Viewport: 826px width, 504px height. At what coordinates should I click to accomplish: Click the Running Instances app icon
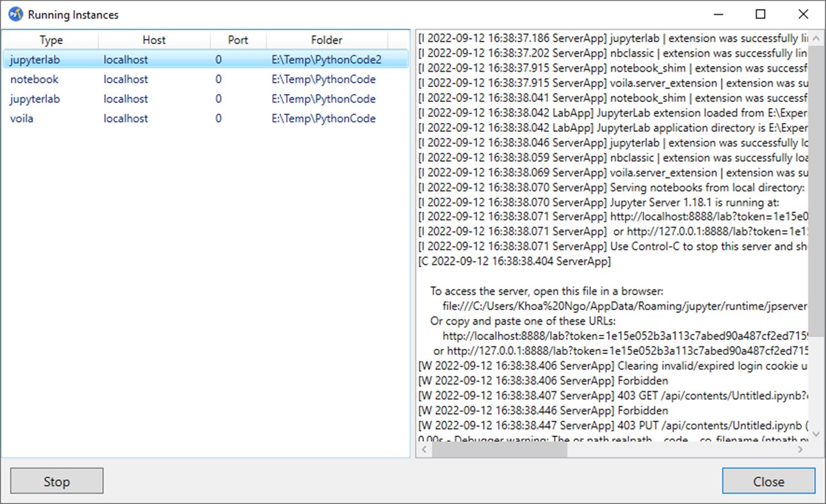coord(15,14)
